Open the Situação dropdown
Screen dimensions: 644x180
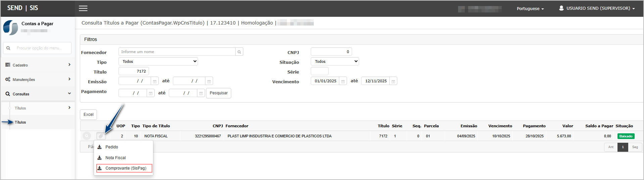coord(335,61)
